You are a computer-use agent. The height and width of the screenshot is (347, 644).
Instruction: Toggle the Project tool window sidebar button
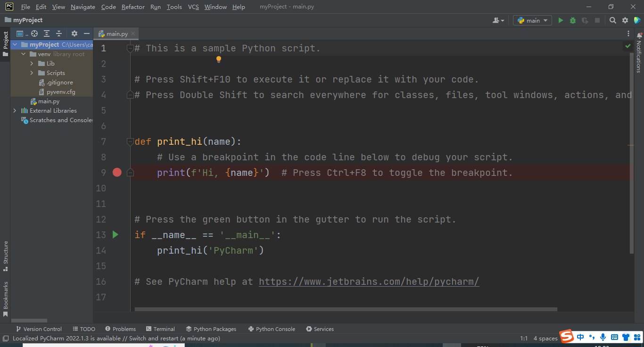click(x=6, y=44)
